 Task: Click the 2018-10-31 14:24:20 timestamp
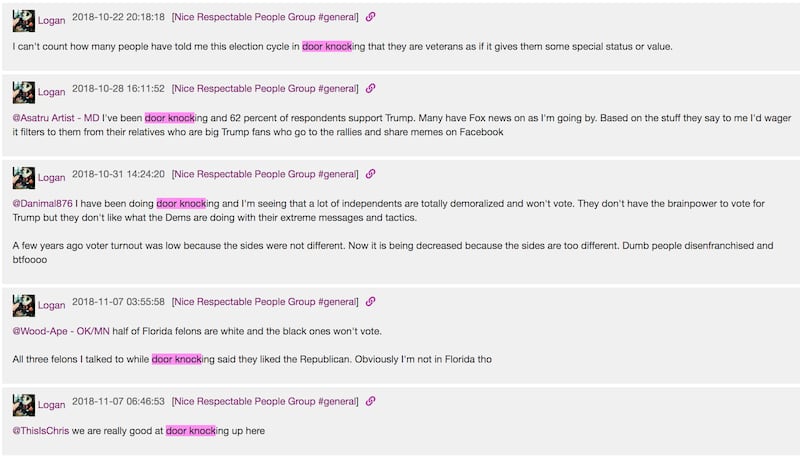[118, 174]
